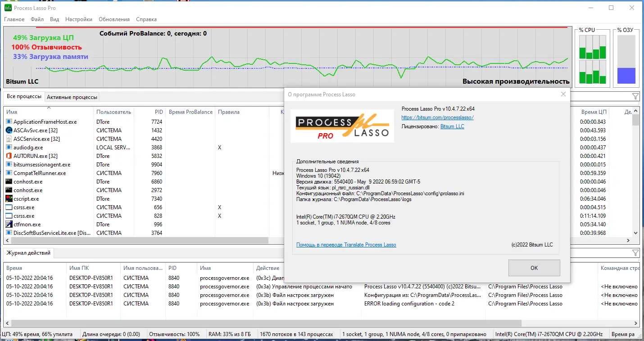Open the Вид menu
Screen dimensions: 644x341
coord(54,19)
